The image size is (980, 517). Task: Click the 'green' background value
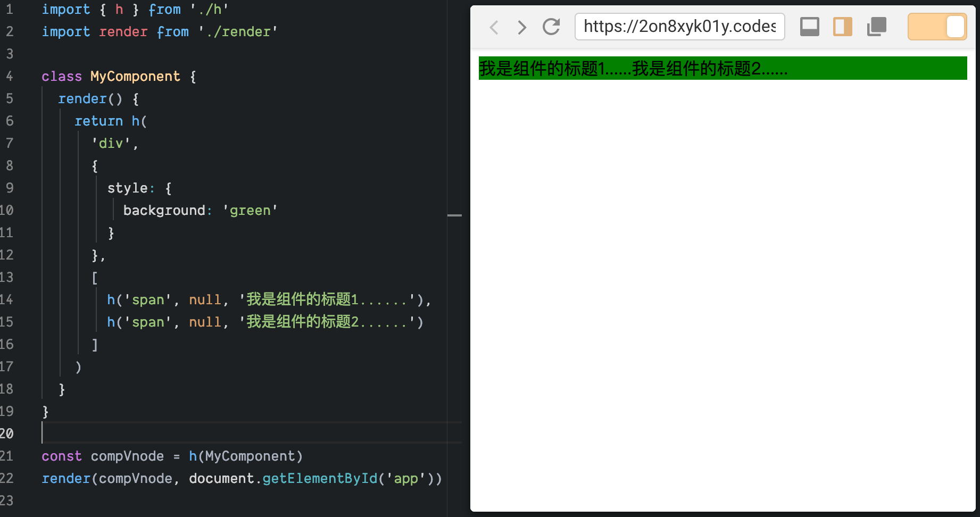250,211
